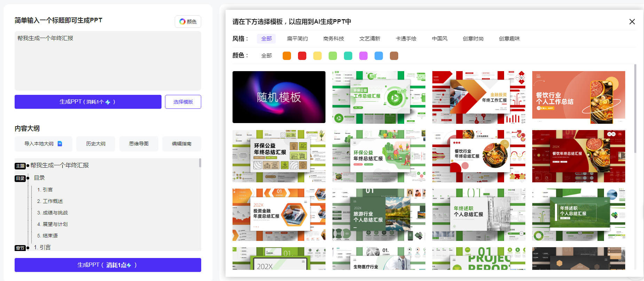
Task: Choose olive 环保公益 年终总结汇报 template with icons
Action: (x=279, y=156)
